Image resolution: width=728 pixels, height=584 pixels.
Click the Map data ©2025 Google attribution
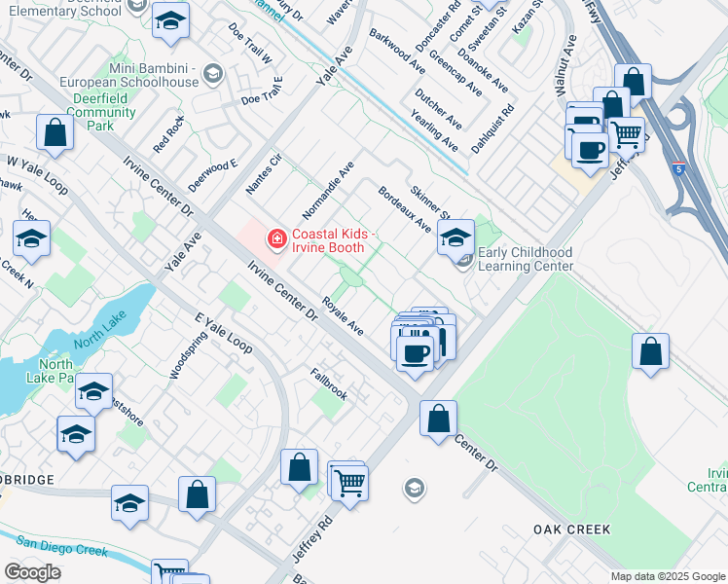669,576
